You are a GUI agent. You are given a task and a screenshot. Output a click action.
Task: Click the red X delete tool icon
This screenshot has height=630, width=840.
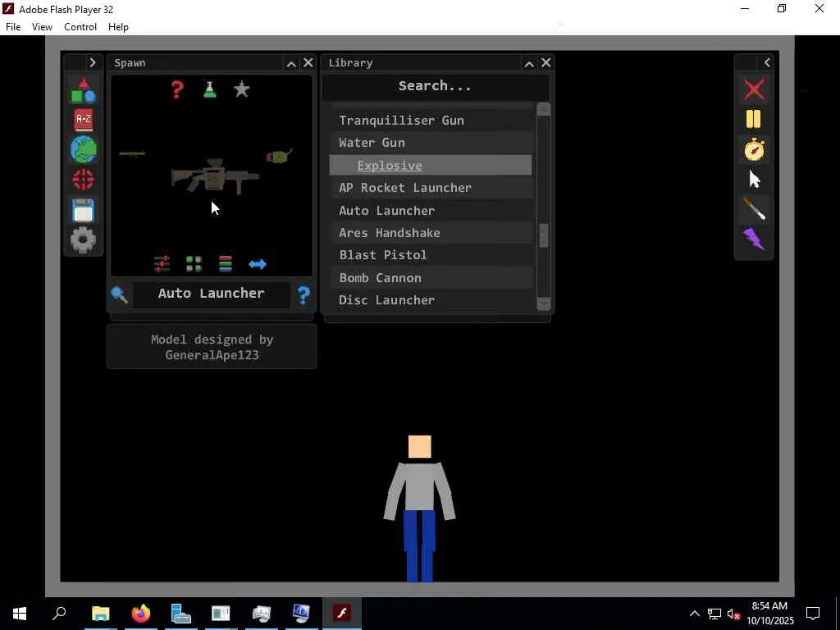pos(755,89)
